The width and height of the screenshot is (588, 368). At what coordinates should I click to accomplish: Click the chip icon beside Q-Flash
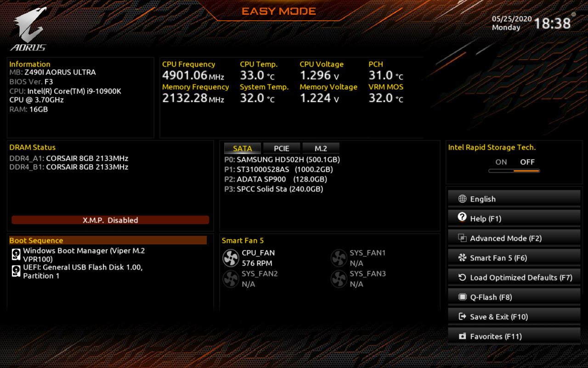click(x=462, y=297)
